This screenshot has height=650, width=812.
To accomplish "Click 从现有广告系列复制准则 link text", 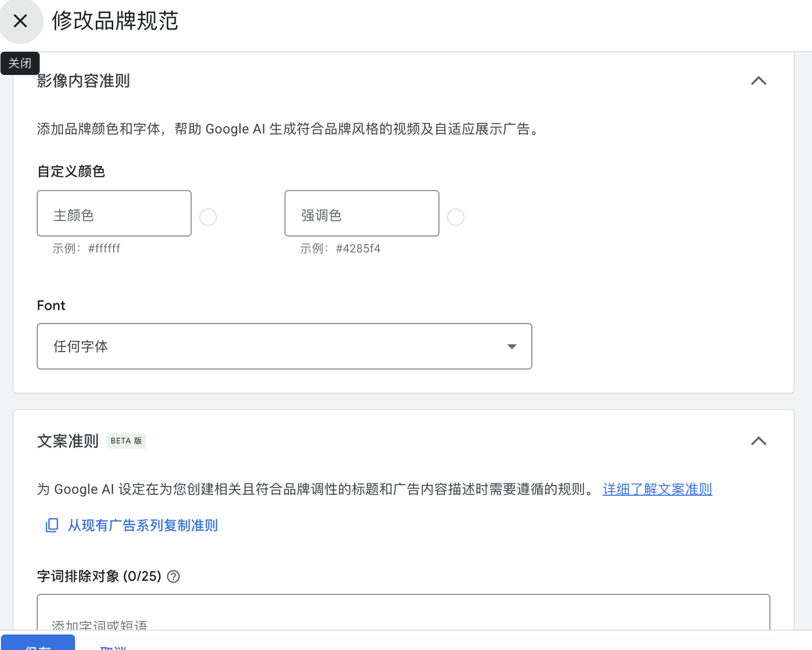I will [x=143, y=525].
